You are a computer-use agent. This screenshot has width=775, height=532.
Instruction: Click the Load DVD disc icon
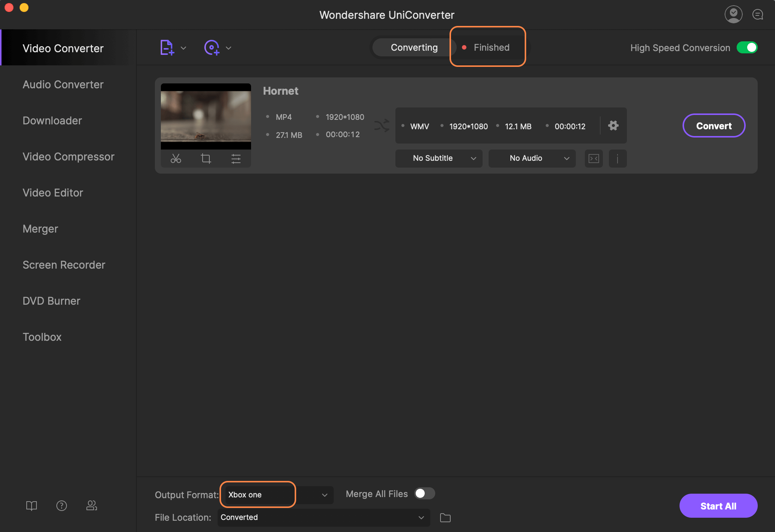(212, 48)
